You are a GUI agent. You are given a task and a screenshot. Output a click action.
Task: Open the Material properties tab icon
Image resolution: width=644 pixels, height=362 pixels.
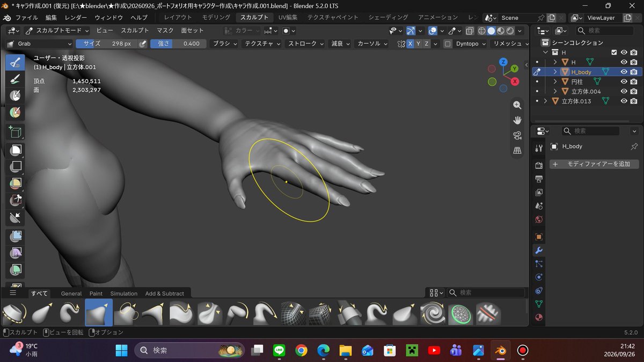[539, 317]
